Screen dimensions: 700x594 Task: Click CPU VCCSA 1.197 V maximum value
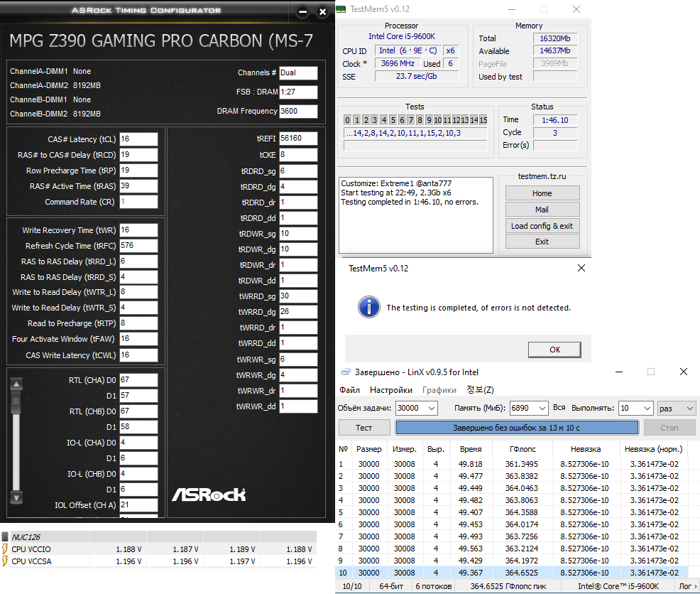pyautogui.click(x=242, y=561)
